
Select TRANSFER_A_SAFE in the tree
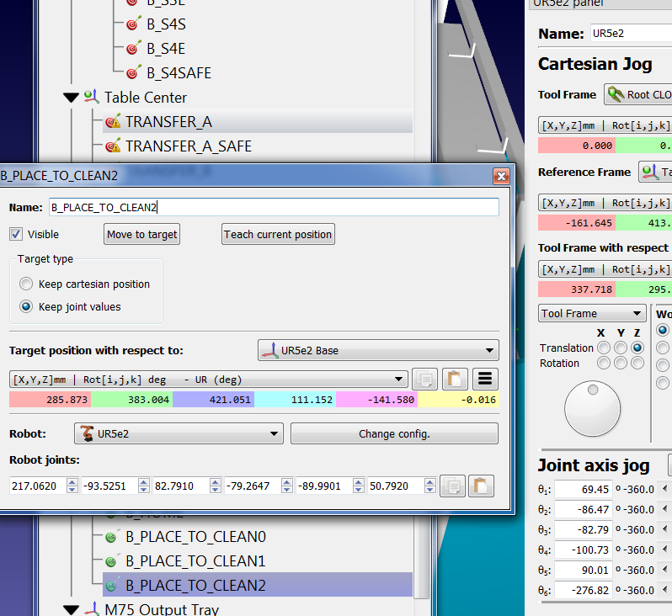coord(188,146)
